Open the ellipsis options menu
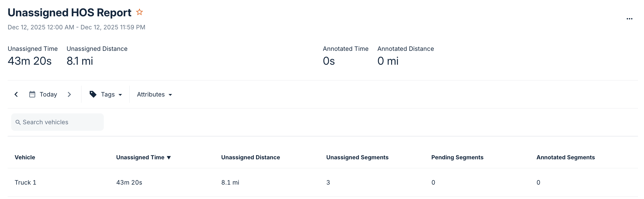The image size is (644, 199). 630,18
